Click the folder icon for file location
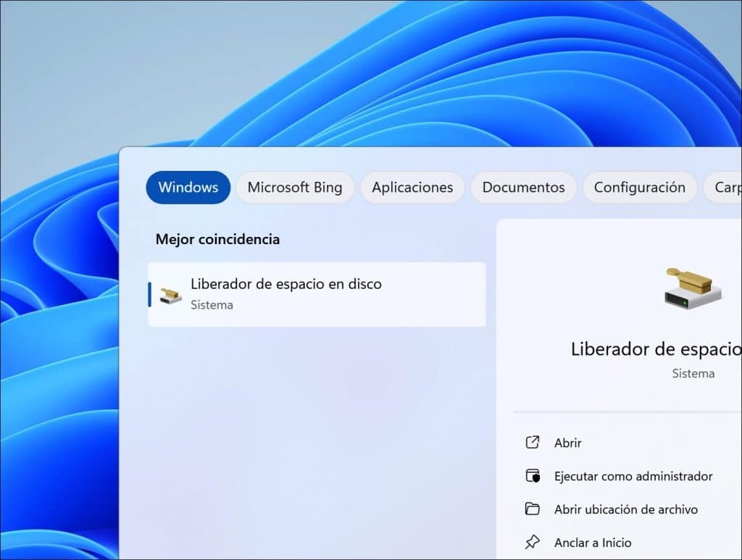The height and width of the screenshot is (560, 742). 533,509
